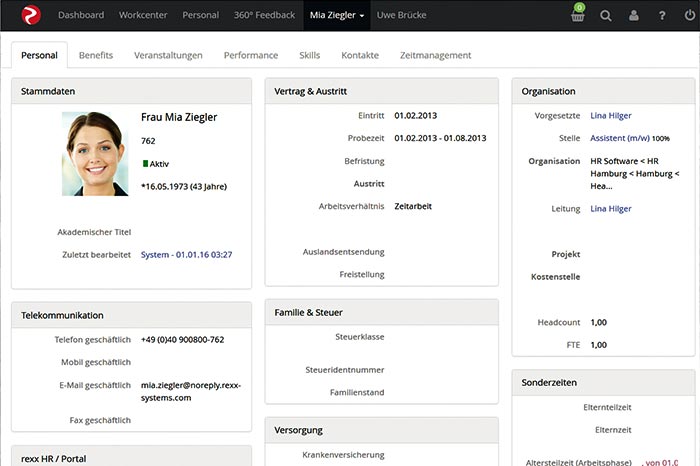Viewport: 700px width, 466px height.
Task: Click the Organisation panel header
Action: tap(603, 92)
